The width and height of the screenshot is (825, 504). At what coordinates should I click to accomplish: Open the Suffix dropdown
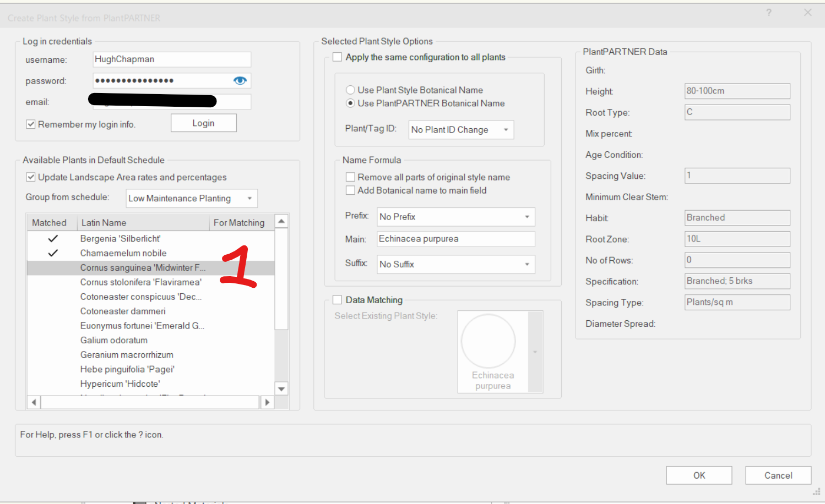[455, 264]
